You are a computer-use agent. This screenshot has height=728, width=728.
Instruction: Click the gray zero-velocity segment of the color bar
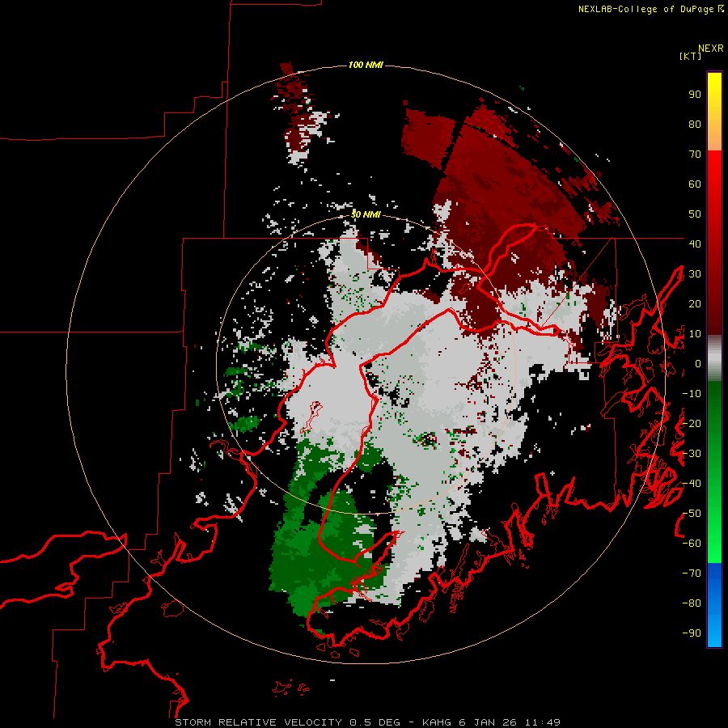tap(714, 358)
